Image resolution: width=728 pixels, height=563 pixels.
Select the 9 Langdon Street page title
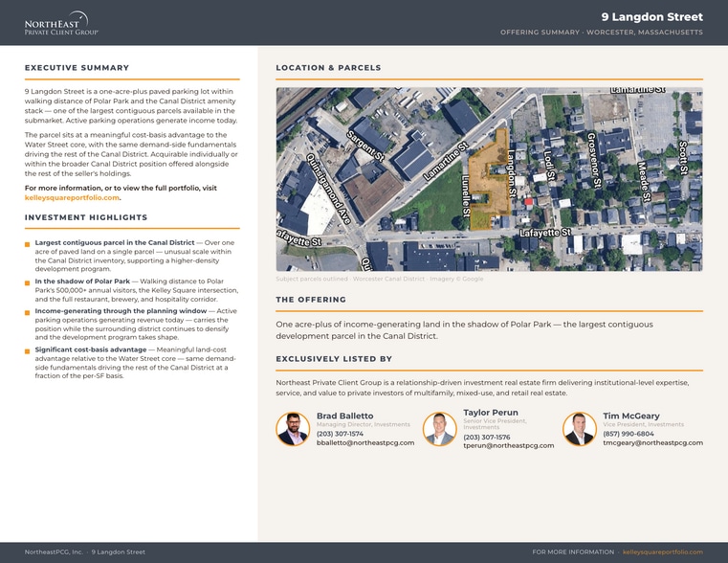pos(651,16)
